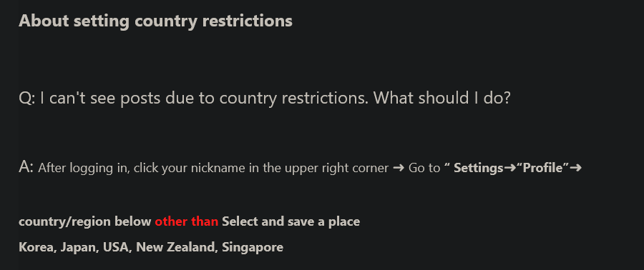Click the 'Go to' text
The height and width of the screenshot is (270, 644).
point(424,168)
